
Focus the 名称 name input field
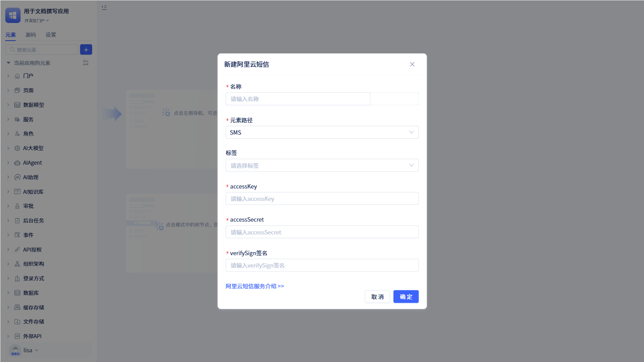click(x=298, y=99)
